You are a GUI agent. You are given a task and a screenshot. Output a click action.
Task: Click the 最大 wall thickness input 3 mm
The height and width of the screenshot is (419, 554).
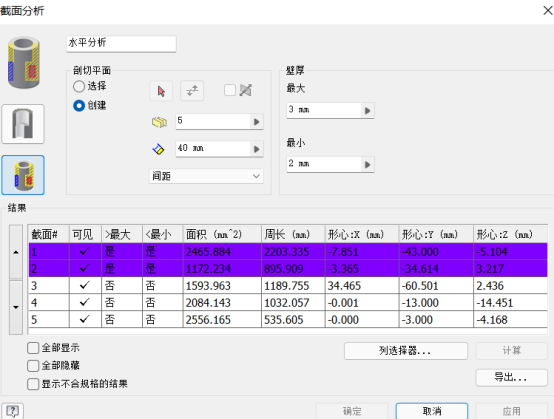(x=324, y=111)
